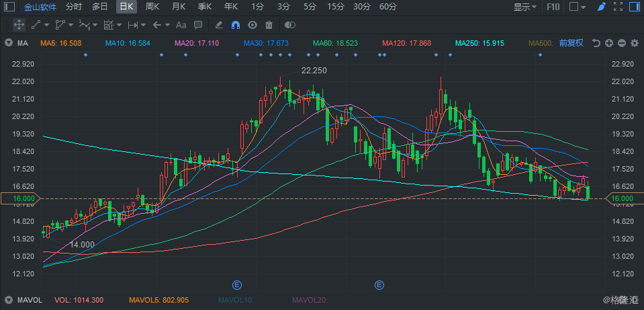Collapse the MAVOL volume indicator triangle
This screenshot has width=644, height=310.
[8, 300]
